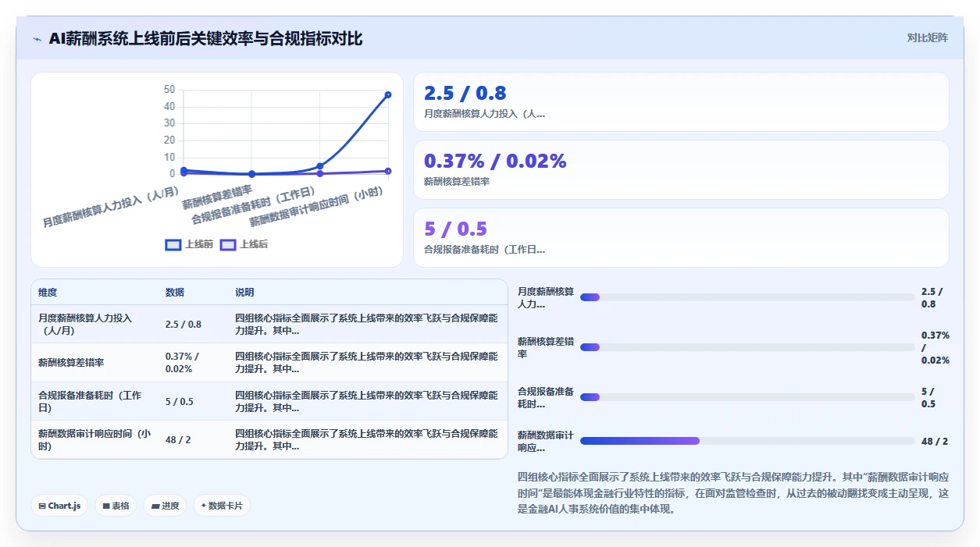Click card caption 月度薪酬核算人力投入（人…
The height and width of the screenshot is (547, 980).
(x=484, y=114)
